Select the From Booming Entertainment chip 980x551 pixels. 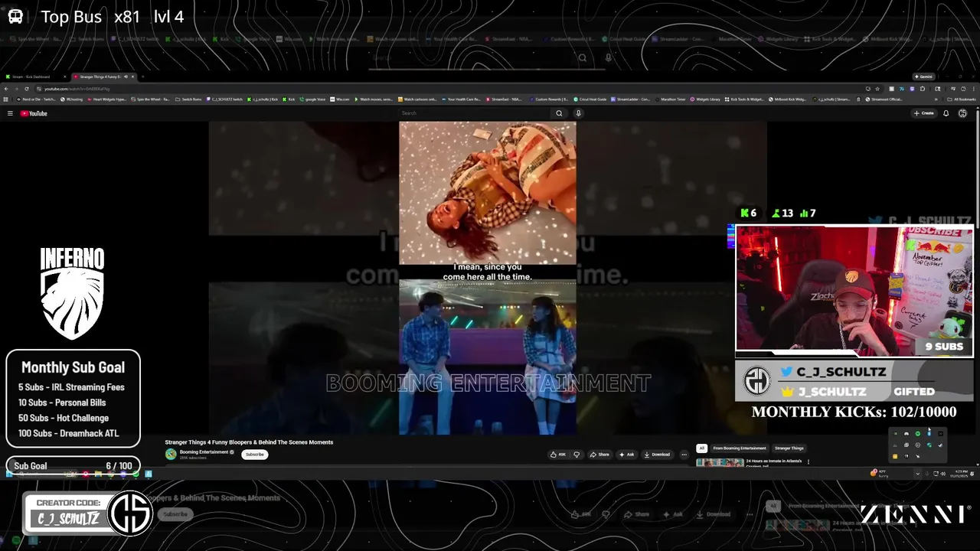[x=740, y=448]
